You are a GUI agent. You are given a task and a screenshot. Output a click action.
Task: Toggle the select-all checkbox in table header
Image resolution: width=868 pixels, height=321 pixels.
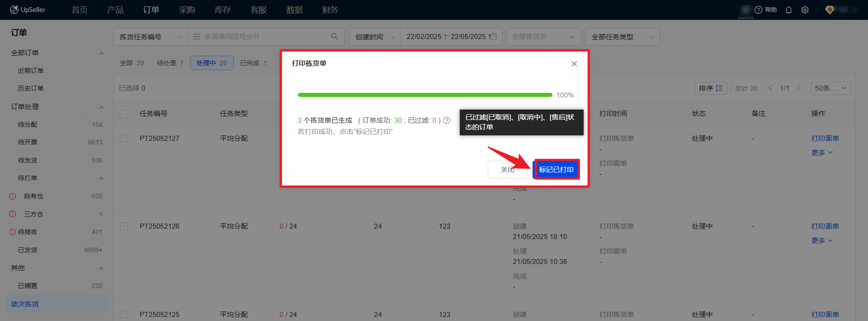pos(124,114)
